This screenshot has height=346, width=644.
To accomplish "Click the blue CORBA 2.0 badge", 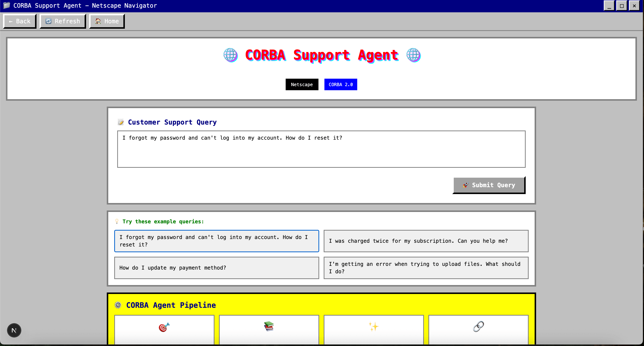I will [x=340, y=85].
